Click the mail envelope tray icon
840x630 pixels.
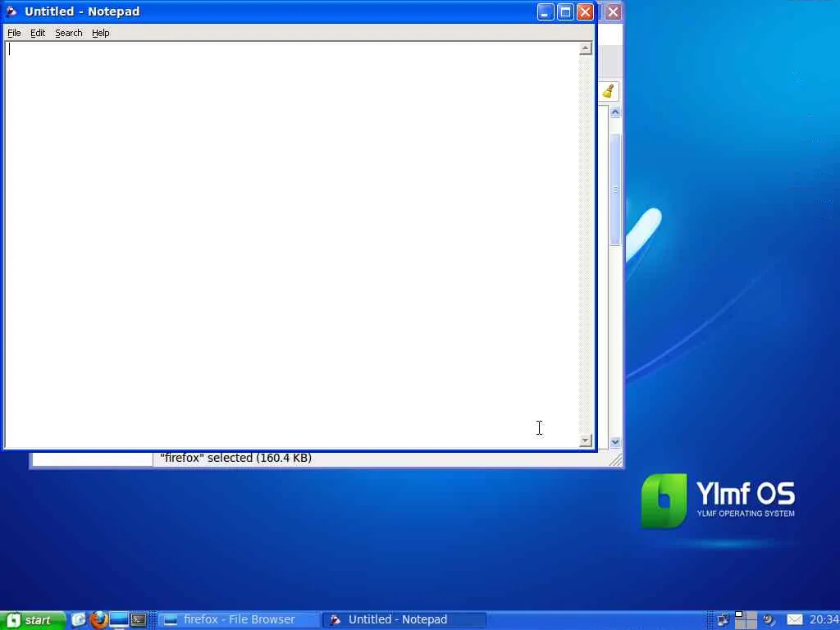(794, 620)
